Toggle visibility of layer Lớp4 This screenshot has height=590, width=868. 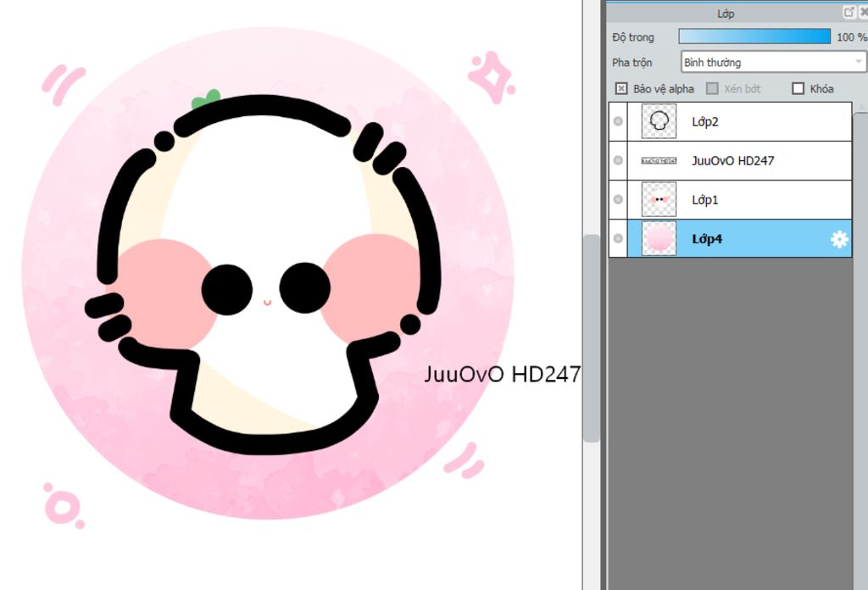[618, 238]
